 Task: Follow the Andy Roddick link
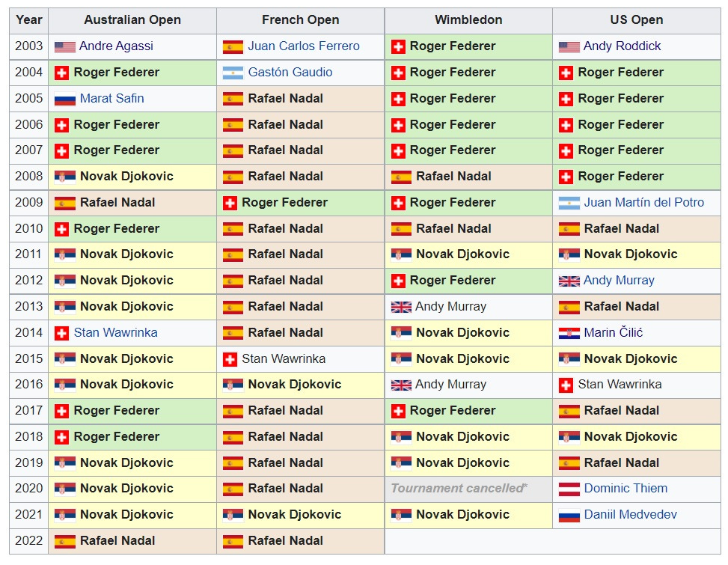click(623, 46)
